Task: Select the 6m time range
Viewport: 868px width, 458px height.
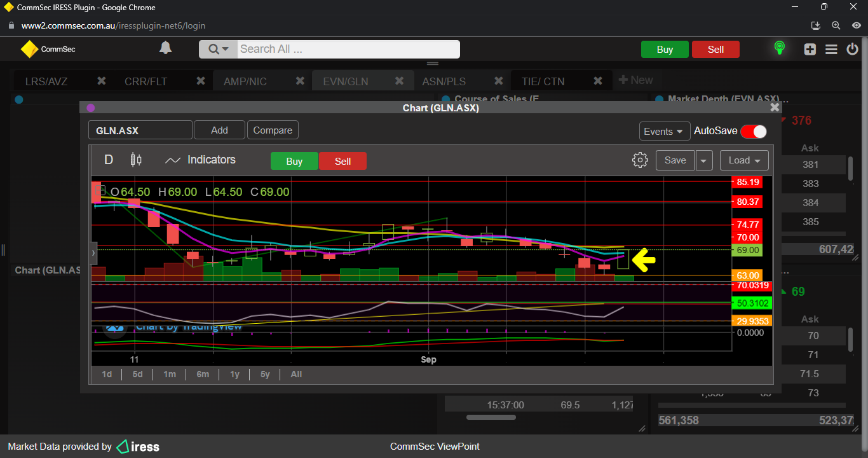Action: (x=203, y=374)
